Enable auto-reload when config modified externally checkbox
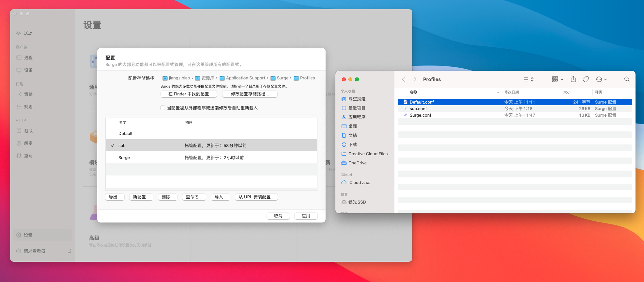Viewport: 644px width, 282px height. click(x=163, y=108)
